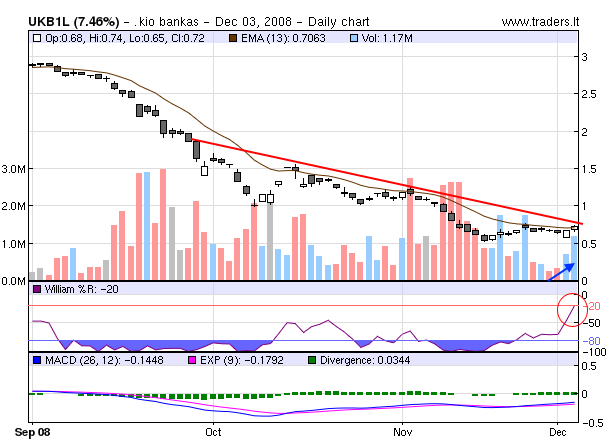Click the '0.0M' volume axis label

tap(14, 281)
